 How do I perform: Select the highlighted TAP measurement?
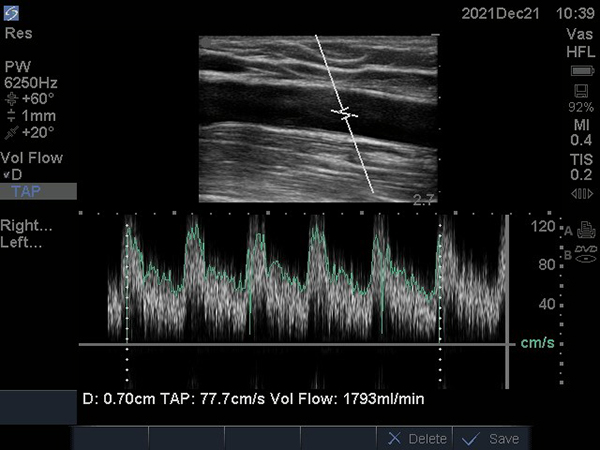coord(26,191)
